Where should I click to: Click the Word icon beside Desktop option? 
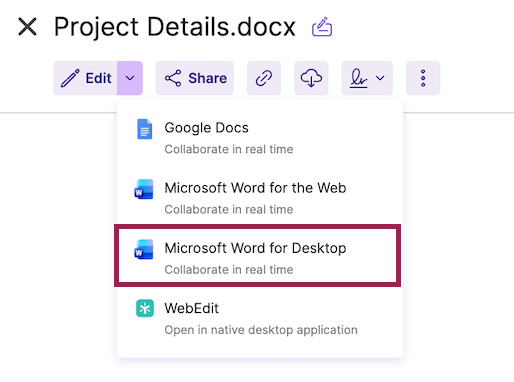pyautogui.click(x=144, y=249)
